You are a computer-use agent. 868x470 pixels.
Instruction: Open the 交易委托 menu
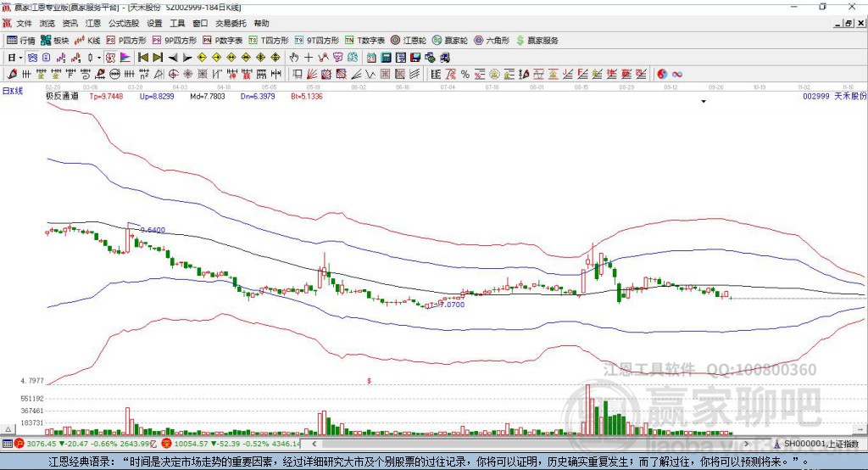(x=231, y=23)
